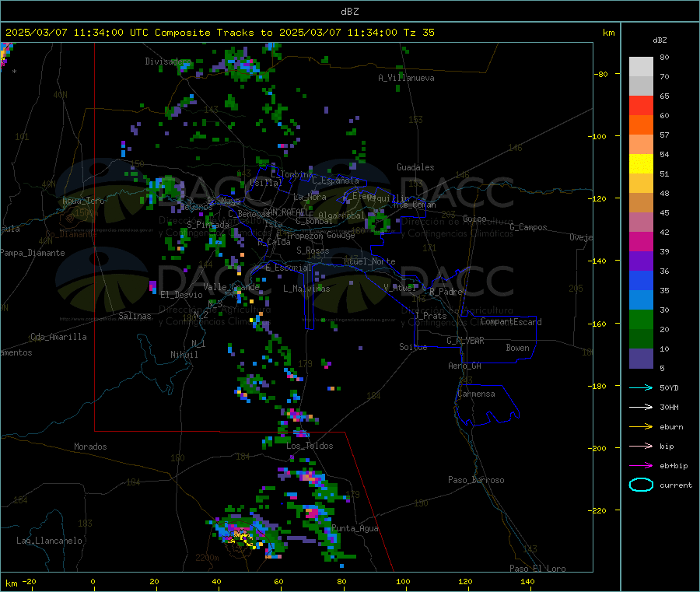Click the 'Tz 35' value in header
The width and height of the screenshot is (700, 592).
coord(418,33)
